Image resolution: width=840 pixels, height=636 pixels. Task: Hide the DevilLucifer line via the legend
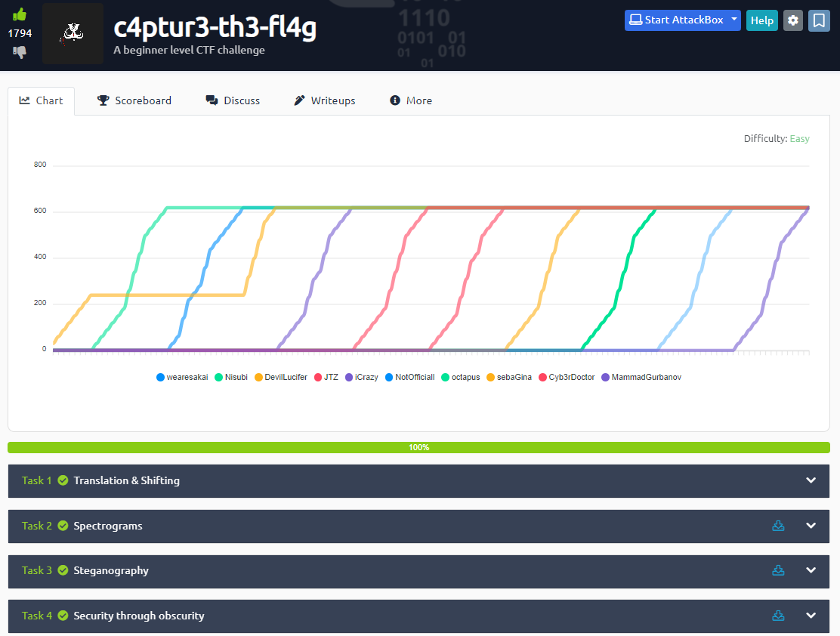(x=281, y=377)
